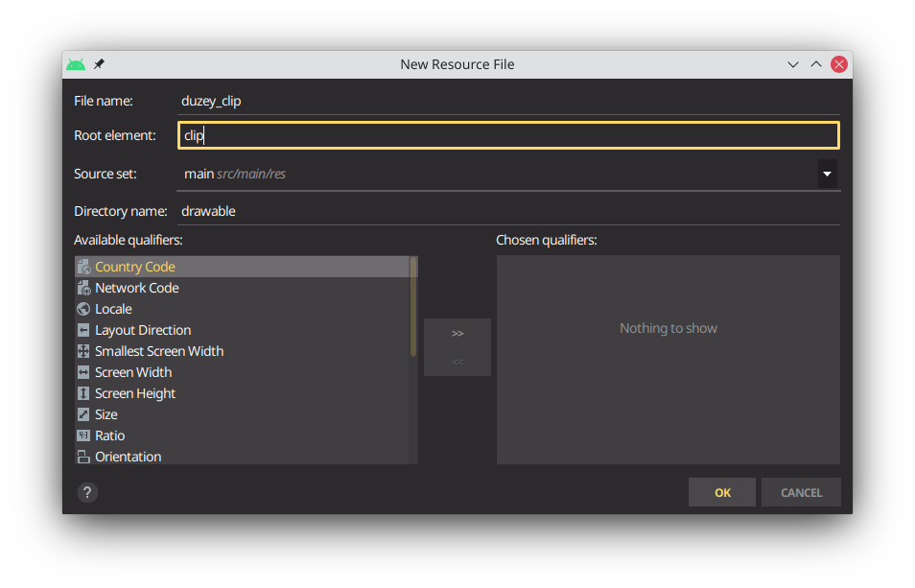The width and height of the screenshot is (915, 588).
Task: Add qualifier with the >> button
Action: pos(457,333)
